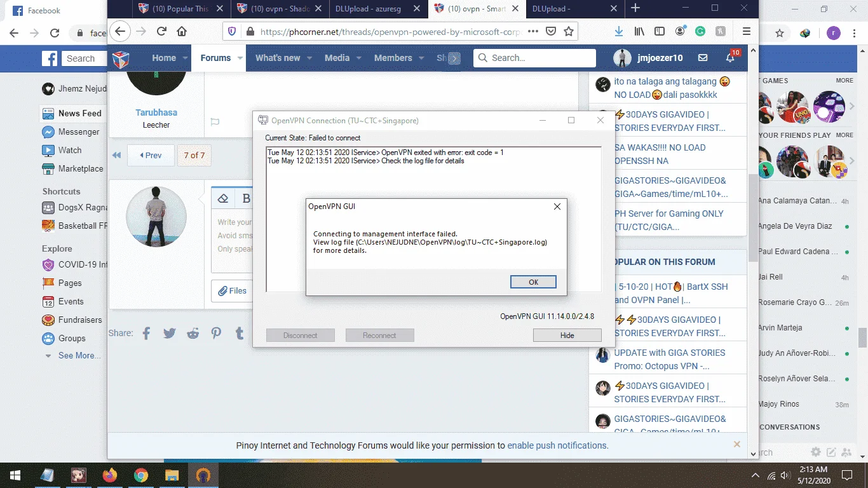The image size is (868, 488).
Task: Open the Firefox home page
Action: click(182, 31)
